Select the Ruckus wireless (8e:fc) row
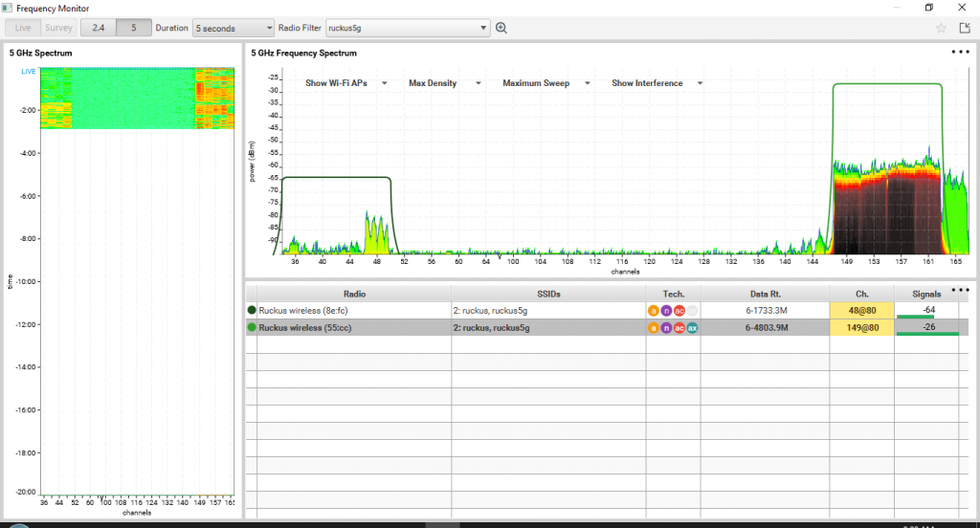Screen dimensions: 980x528 tap(606, 311)
